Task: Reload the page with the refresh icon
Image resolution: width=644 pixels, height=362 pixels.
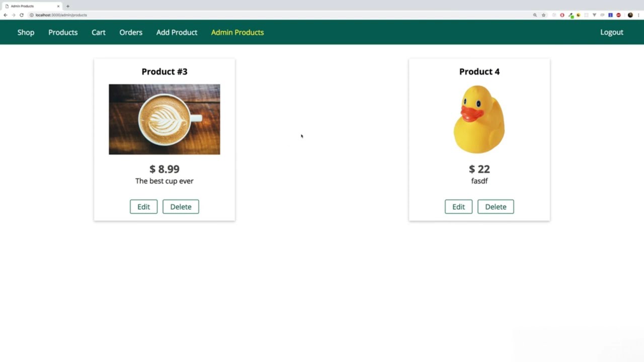Action: (22, 15)
